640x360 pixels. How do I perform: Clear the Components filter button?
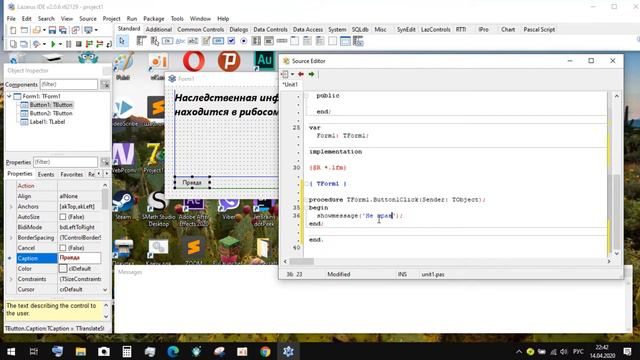(105, 84)
